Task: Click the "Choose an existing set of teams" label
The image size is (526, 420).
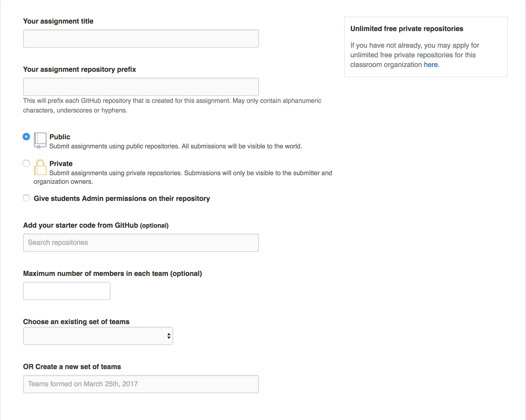Action: coord(76,322)
